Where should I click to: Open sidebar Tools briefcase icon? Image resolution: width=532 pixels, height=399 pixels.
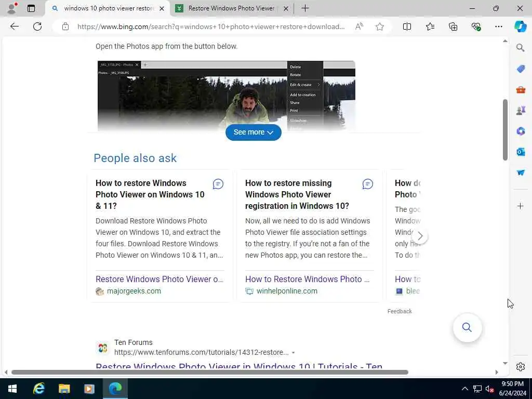pyautogui.click(x=521, y=90)
